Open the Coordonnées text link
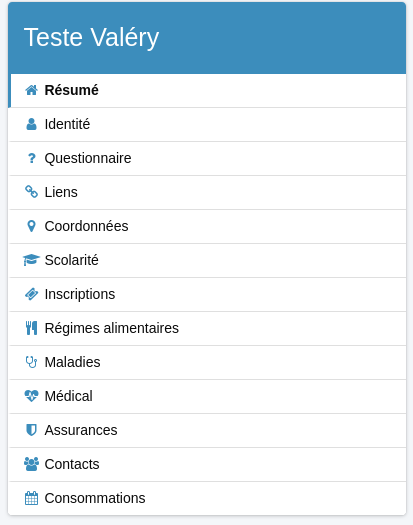 [86, 226]
